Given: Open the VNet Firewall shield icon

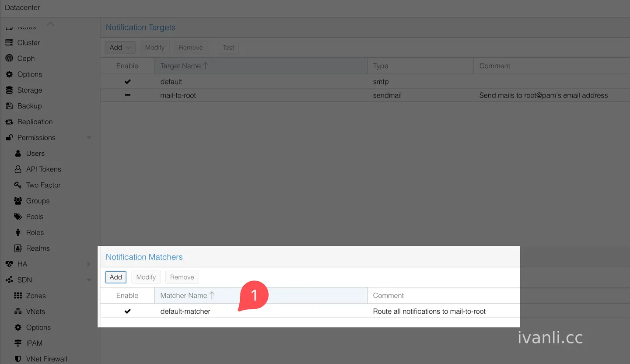Looking at the screenshot, I should [18, 359].
